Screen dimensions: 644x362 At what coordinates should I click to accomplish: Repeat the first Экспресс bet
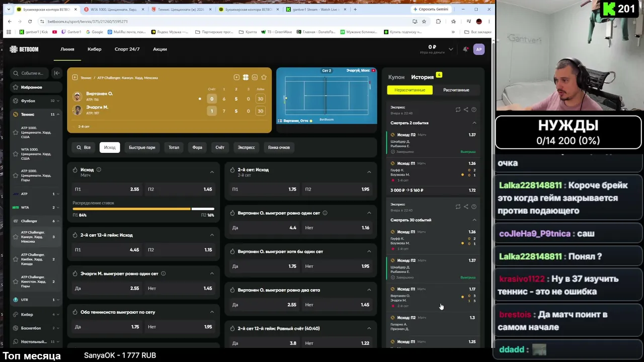(x=458, y=110)
